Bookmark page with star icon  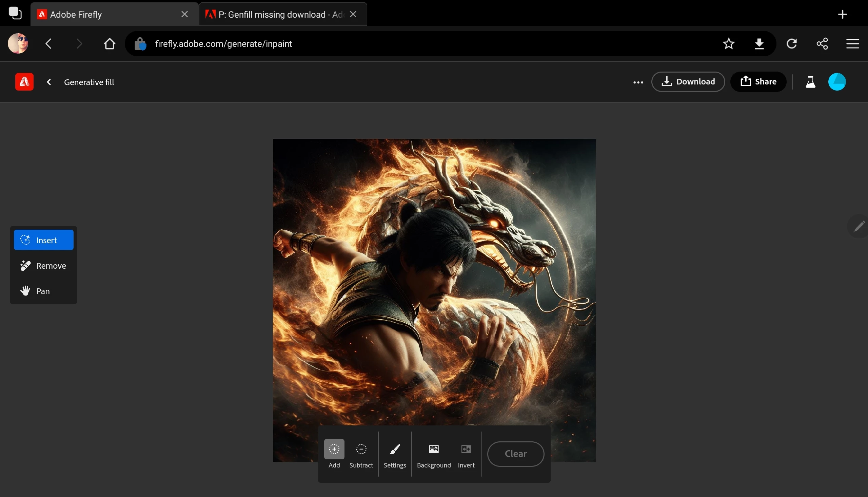728,44
